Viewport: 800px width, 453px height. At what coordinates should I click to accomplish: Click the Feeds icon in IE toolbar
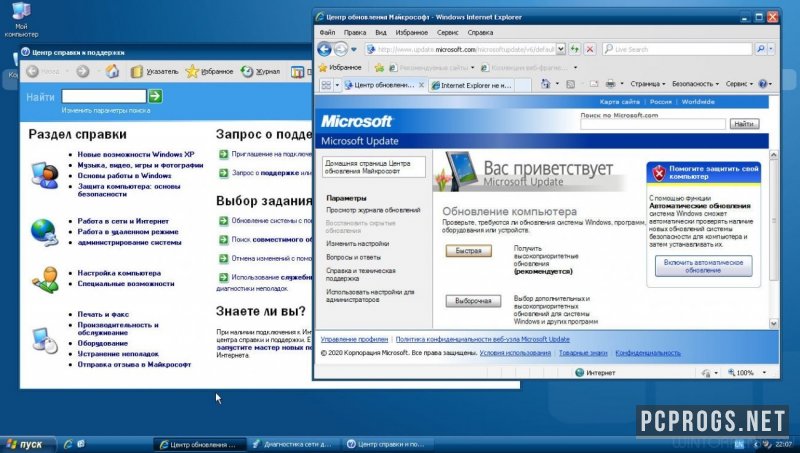(570, 84)
